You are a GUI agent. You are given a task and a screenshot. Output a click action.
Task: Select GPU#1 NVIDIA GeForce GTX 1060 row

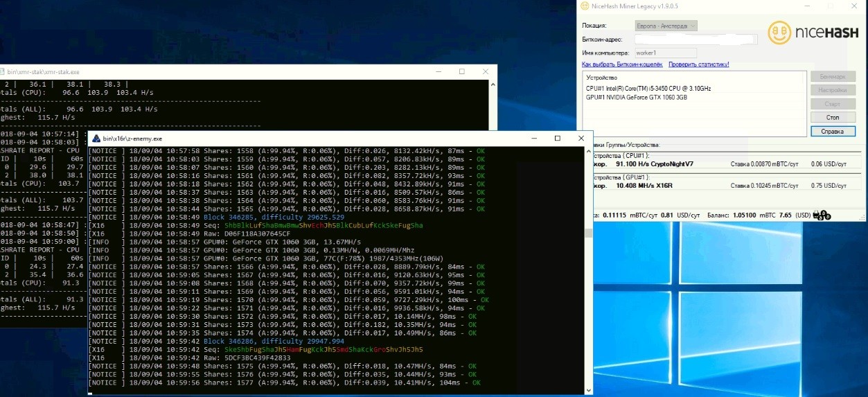tap(636, 98)
